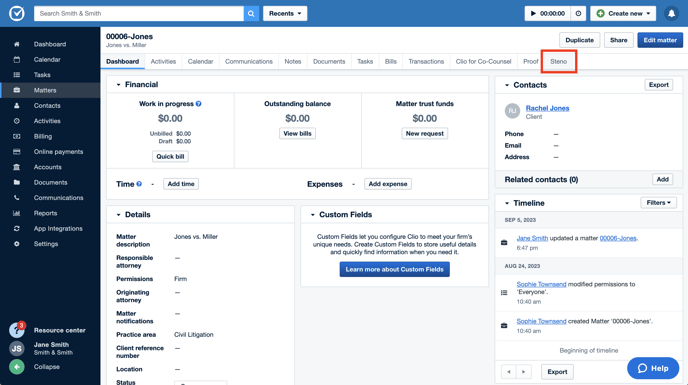The height and width of the screenshot is (385, 688).
Task: Collapse the Financial section
Action: pyautogui.click(x=118, y=85)
